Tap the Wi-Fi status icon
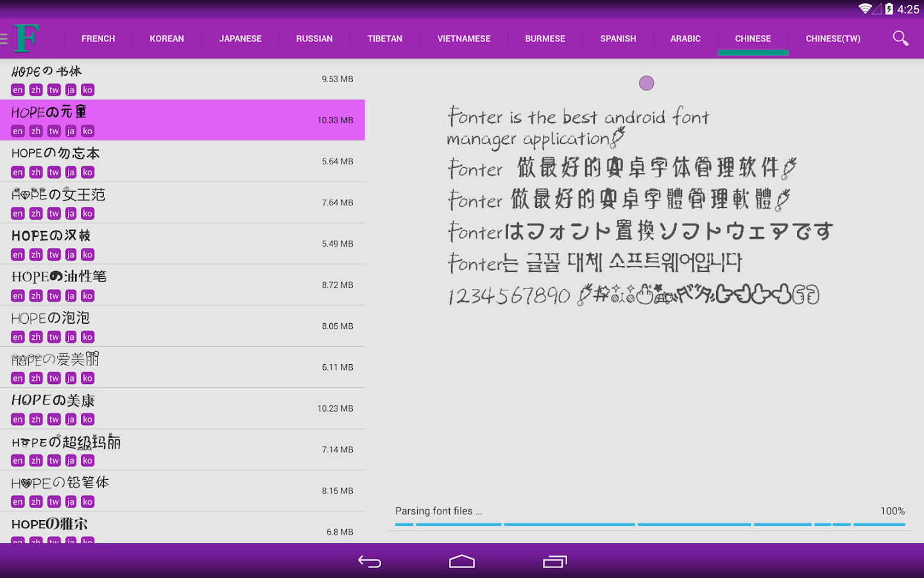 [x=866, y=9]
